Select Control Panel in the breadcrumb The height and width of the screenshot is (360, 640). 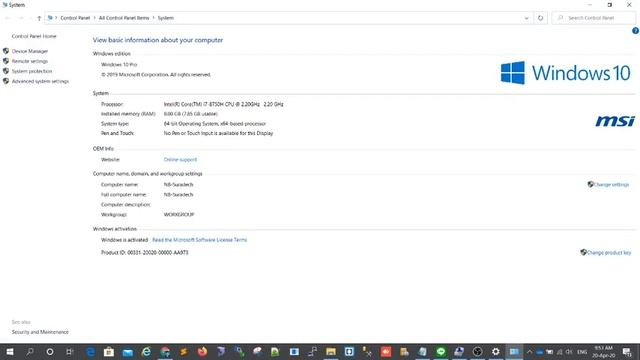point(75,18)
